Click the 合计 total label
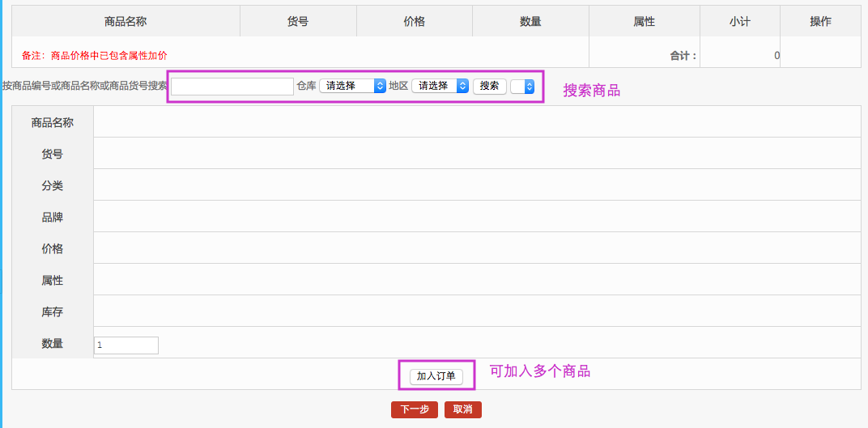 point(683,55)
